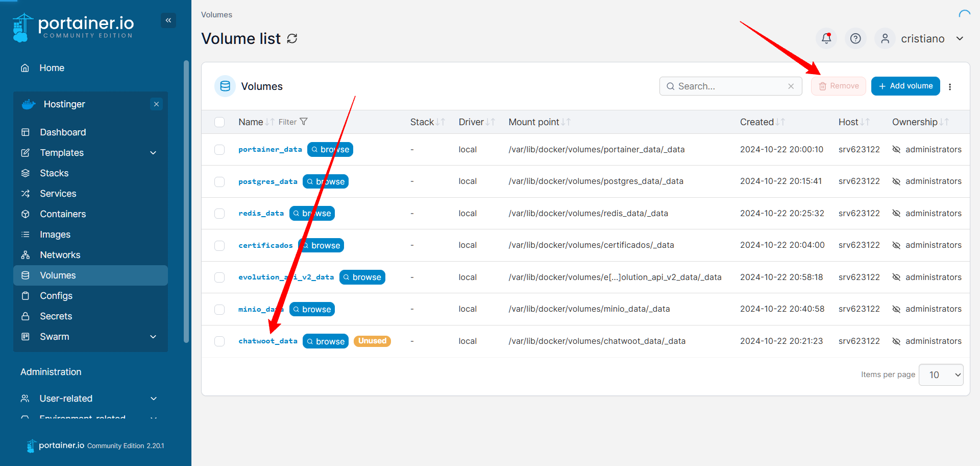Refresh the volume list with reload icon
Viewport: 980px width, 466px height.
click(292, 39)
